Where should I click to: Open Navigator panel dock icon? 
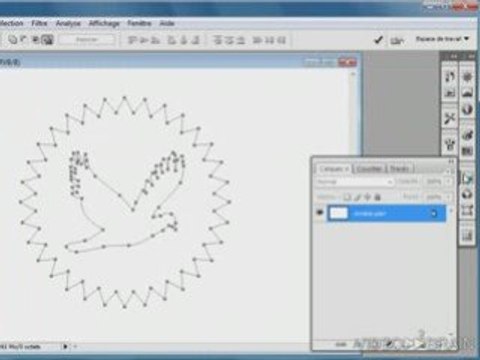pos(467,77)
